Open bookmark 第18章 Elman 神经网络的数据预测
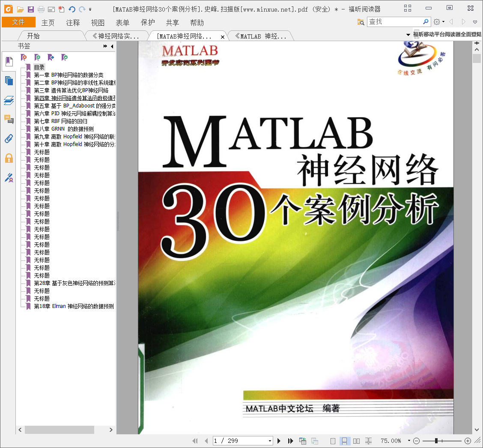 pyautogui.click(x=74, y=306)
